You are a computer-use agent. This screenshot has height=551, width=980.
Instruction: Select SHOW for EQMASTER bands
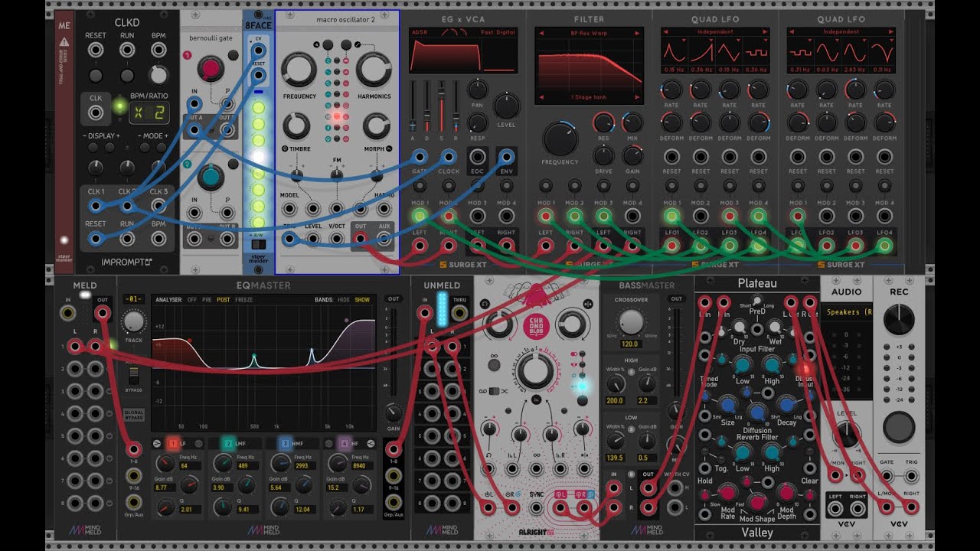(362, 300)
